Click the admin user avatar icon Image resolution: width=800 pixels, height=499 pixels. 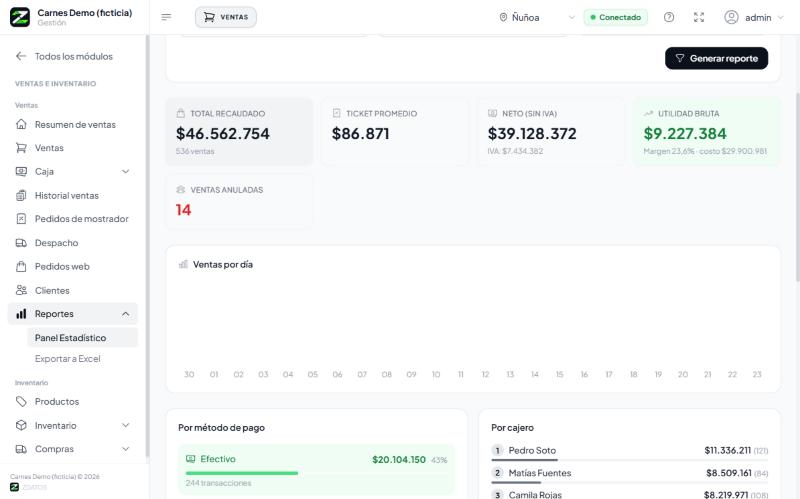click(731, 17)
